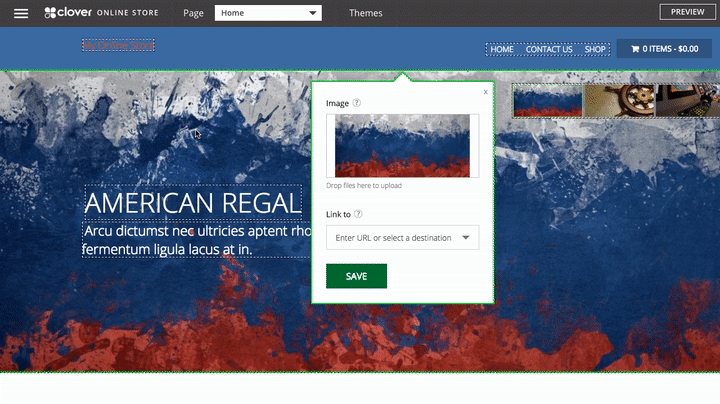720x404 pixels.
Task: Click the My Online Store title link
Action: [118, 45]
